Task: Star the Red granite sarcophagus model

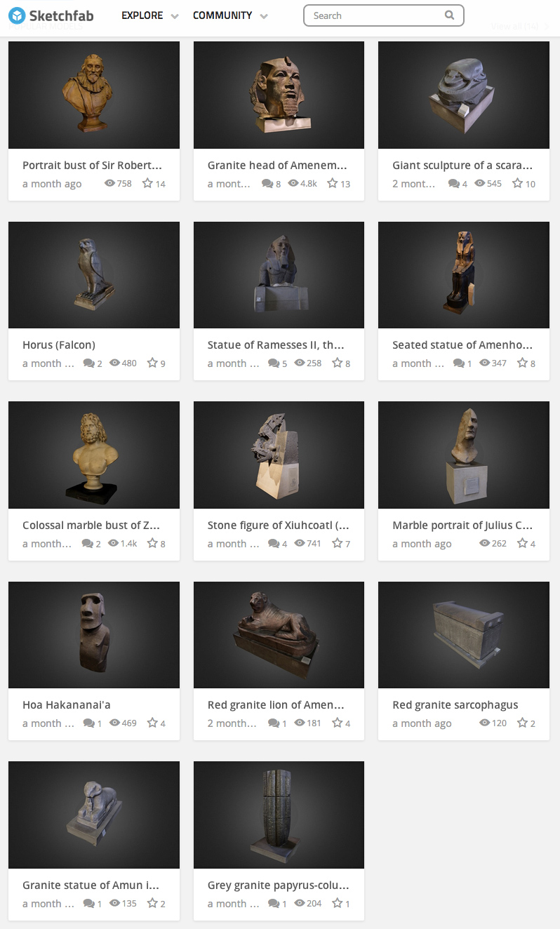Action: click(523, 723)
